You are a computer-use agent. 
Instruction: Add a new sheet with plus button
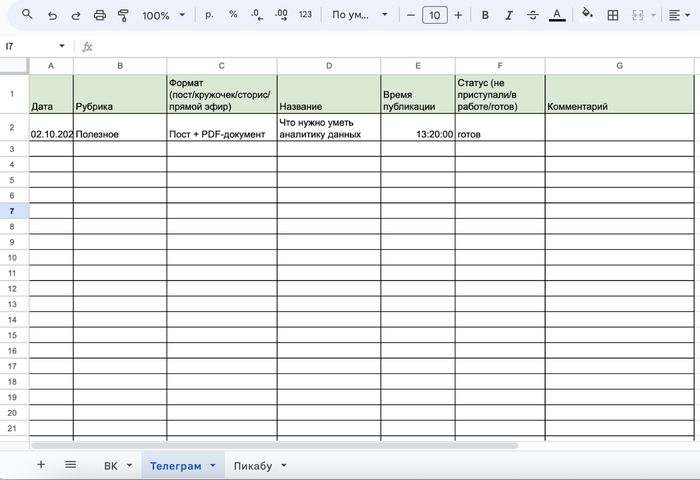[41, 465]
